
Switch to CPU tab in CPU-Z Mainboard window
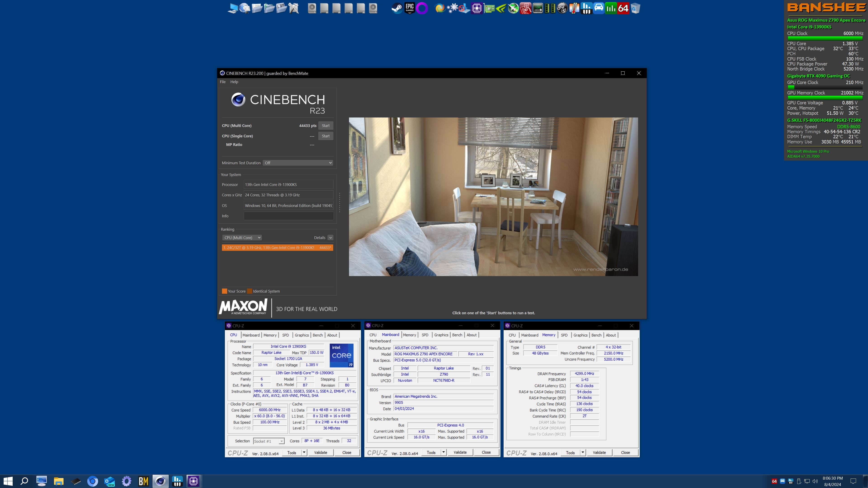coord(373,335)
